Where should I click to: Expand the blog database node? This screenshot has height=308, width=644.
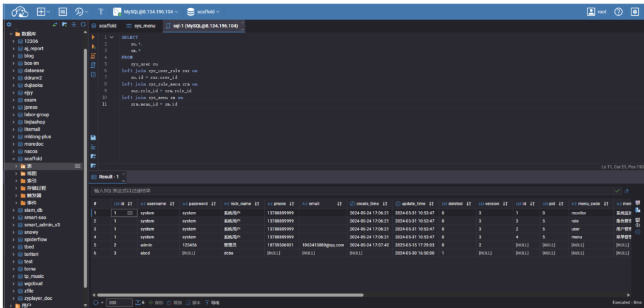pos(13,56)
